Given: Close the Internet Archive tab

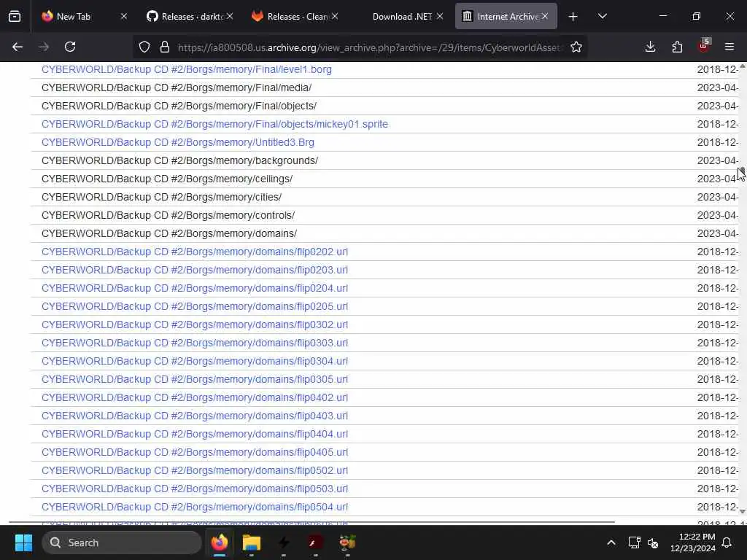Looking at the screenshot, I should 544,17.
